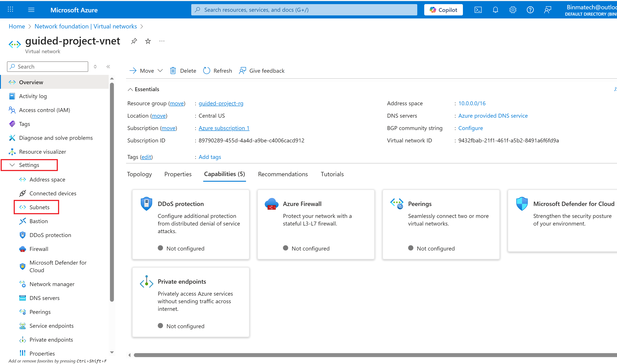Open Copilot in Azure portal
This screenshot has height=364, width=617.
point(443,10)
